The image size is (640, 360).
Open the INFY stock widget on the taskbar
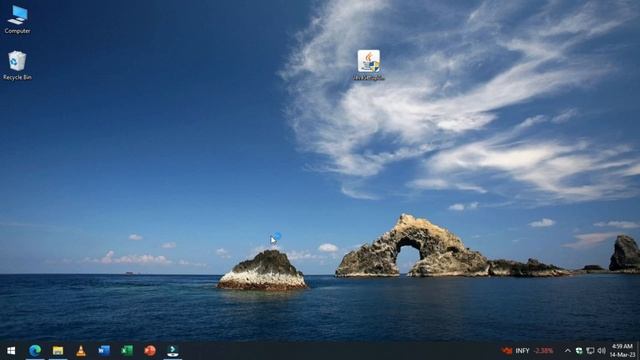[x=528, y=351]
